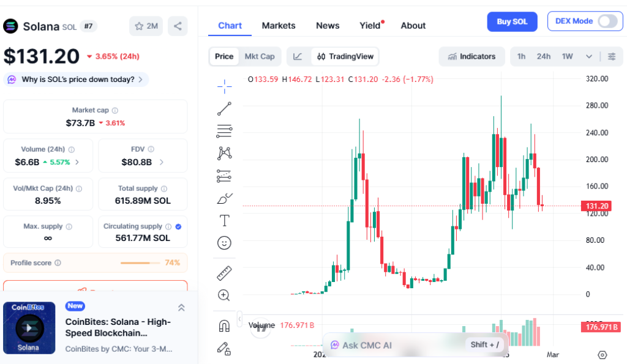Expand the time range dropdown chevron
This screenshot has height=364, width=627.
click(589, 56)
